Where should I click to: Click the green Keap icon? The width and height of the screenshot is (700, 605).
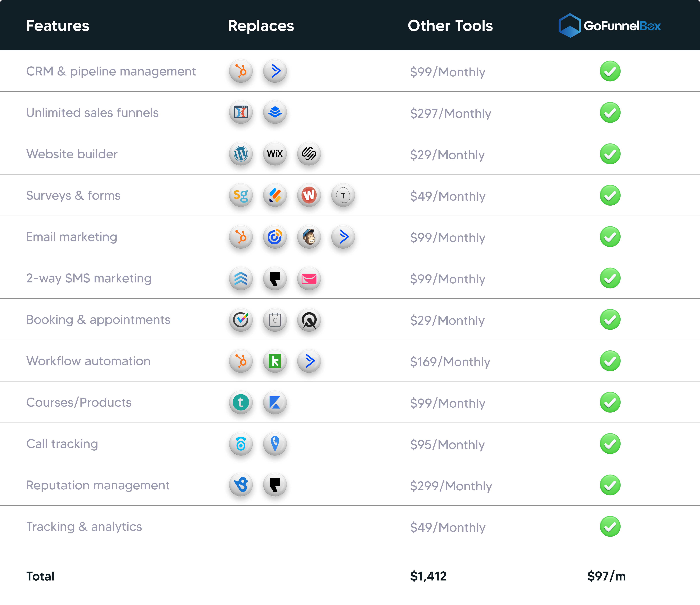click(x=275, y=361)
